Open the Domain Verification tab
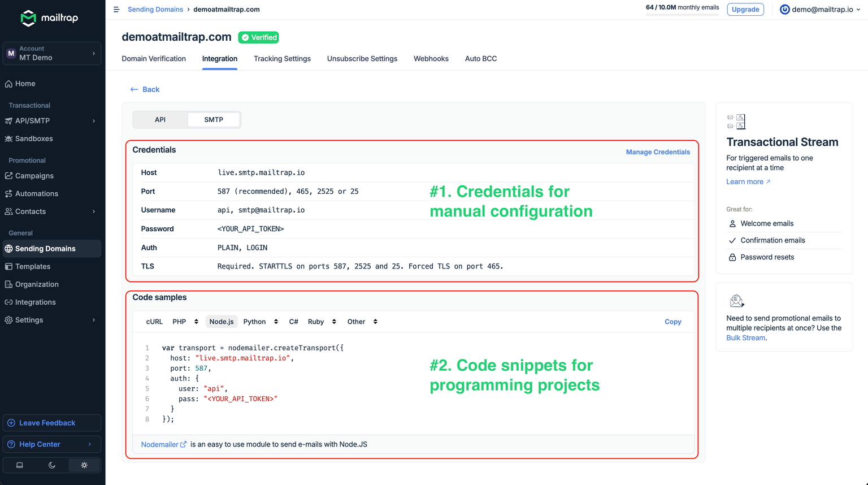868x485 pixels. click(154, 59)
